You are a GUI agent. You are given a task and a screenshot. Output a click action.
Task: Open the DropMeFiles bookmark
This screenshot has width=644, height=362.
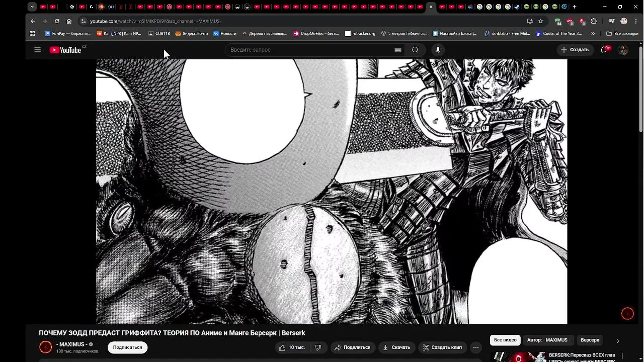pos(316,34)
